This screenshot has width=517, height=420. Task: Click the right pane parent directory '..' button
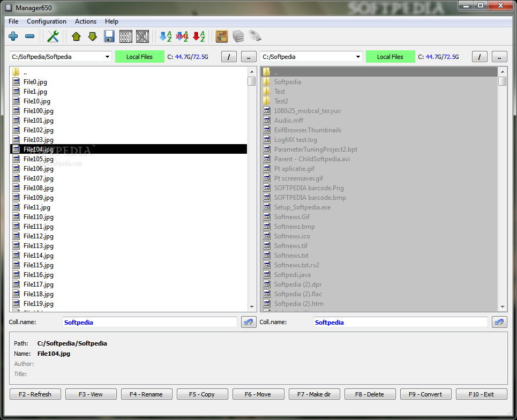tap(499, 57)
